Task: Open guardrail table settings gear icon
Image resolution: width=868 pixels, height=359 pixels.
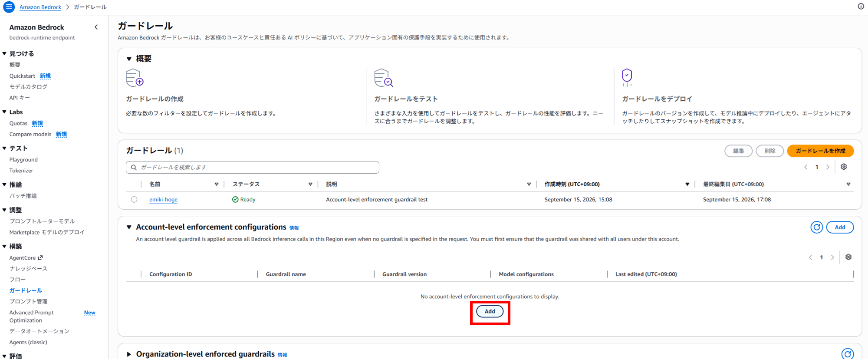Action: tap(844, 167)
